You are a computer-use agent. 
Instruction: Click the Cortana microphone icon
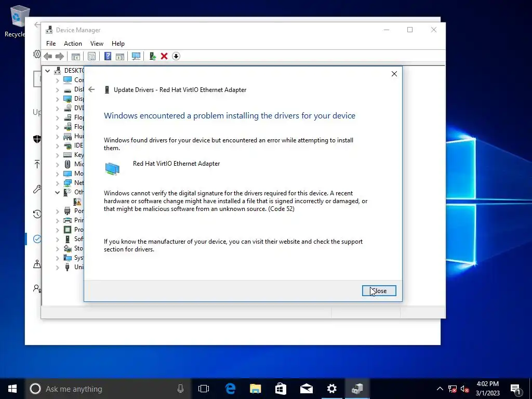click(x=180, y=389)
